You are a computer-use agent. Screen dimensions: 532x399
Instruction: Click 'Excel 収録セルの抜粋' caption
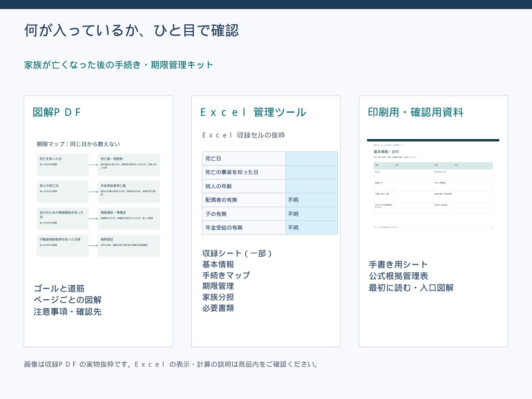pyautogui.click(x=244, y=135)
